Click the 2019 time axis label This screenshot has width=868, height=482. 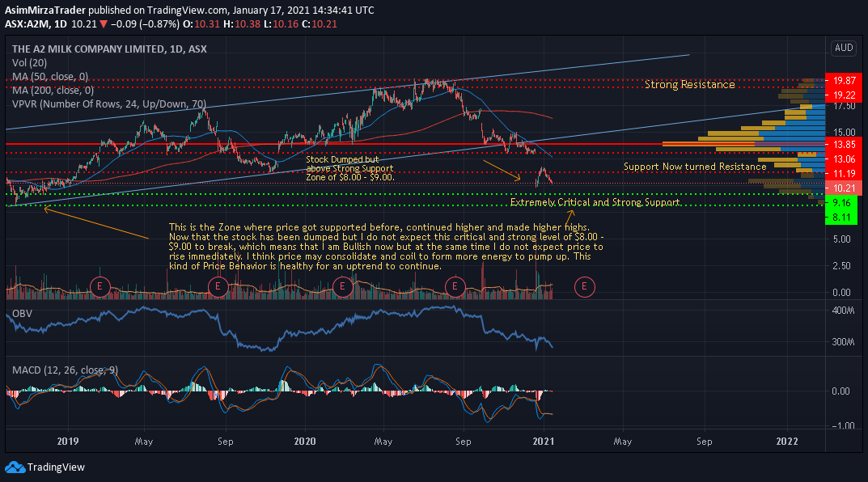67,441
